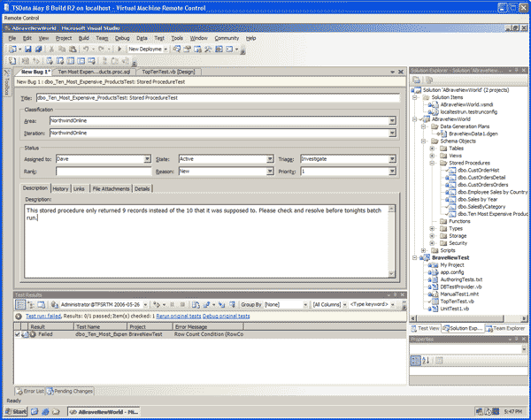The height and width of the screenshot is (420, 531).
Task: Switch to the Test View tab
Action: 425,328
